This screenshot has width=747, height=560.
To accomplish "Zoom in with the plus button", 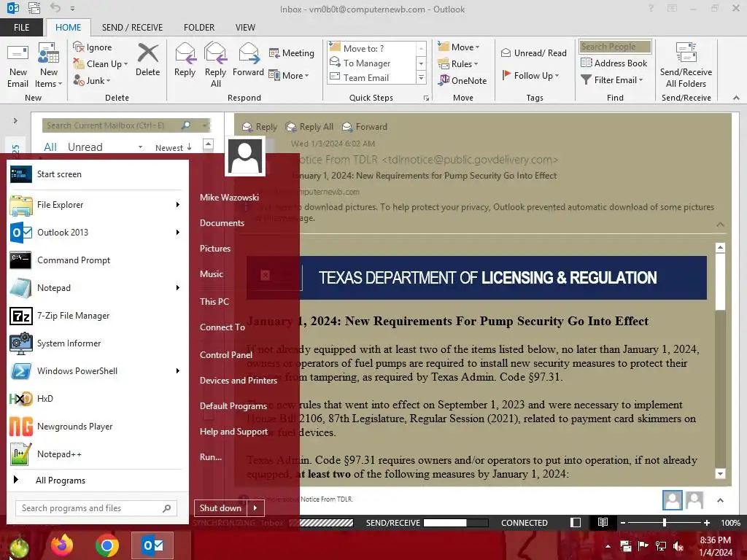I will pyautogui.click(x=707, y=523).
